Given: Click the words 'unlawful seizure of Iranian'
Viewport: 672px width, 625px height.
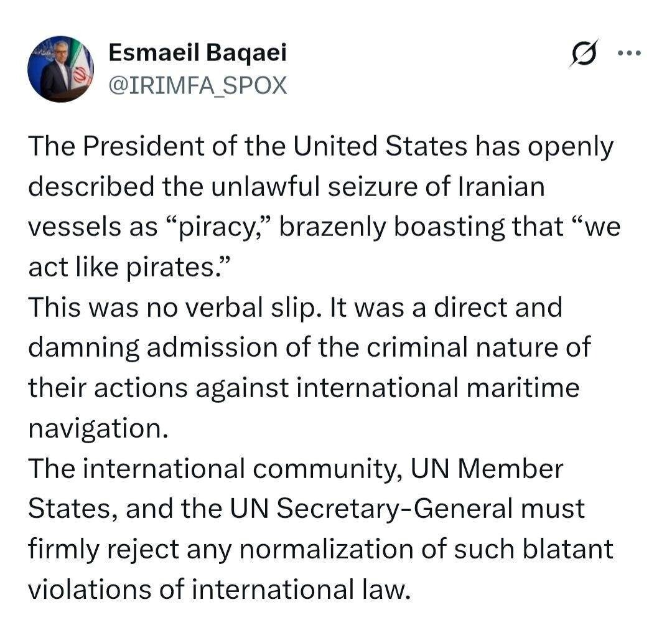Looking at the screenshot, I should [x=378, y=187].
